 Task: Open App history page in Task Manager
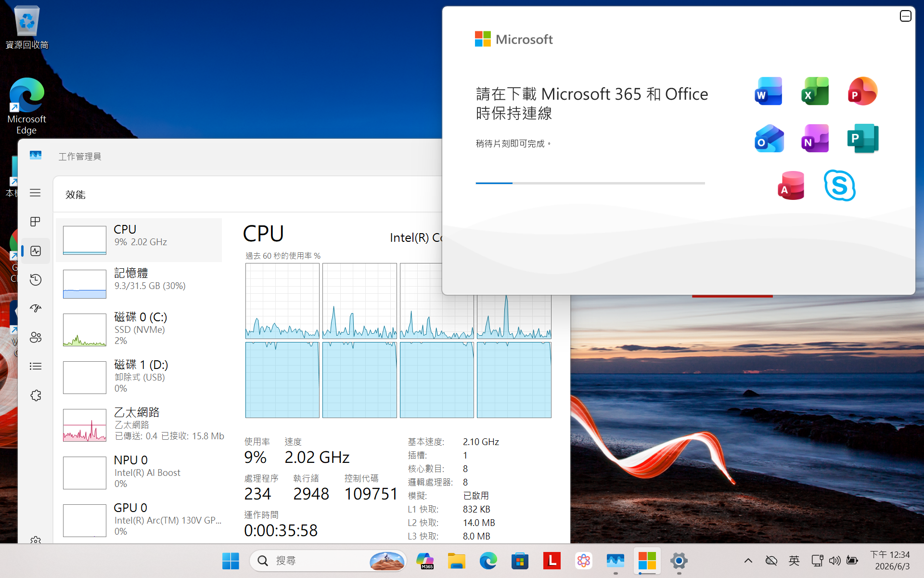36,280
